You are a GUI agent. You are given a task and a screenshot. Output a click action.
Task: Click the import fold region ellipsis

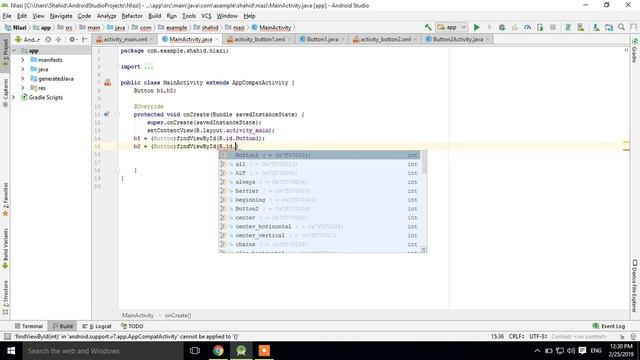click(x=149, y=67)
